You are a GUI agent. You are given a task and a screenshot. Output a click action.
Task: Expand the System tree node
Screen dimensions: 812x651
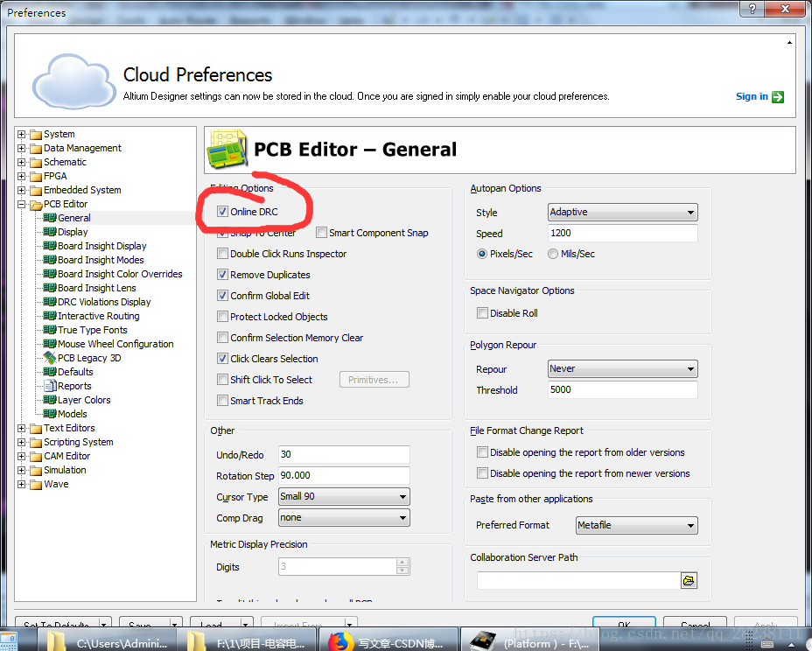(21, 134)
